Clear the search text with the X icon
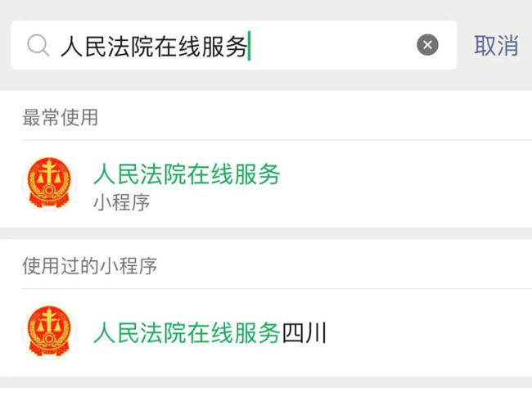Image resolution: width=532 pixels, height=397 pixels. 427,45
